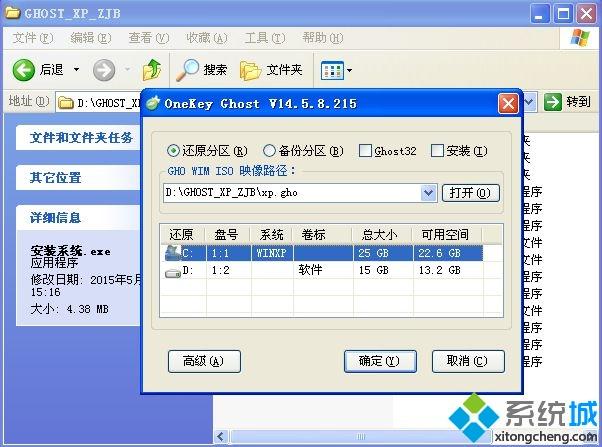Open the Views icon menu
The width and height of the screenshot is (602, 447).
(332, 71)
